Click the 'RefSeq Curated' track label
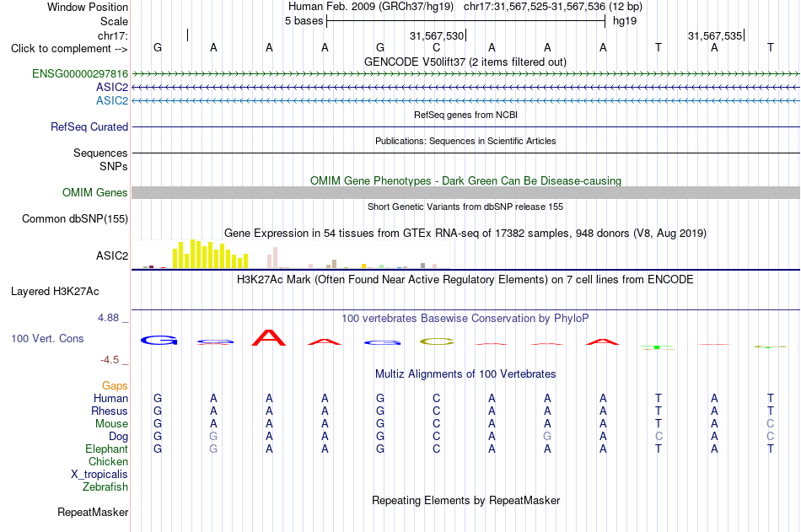801x532 pixels. pos(89,126)
